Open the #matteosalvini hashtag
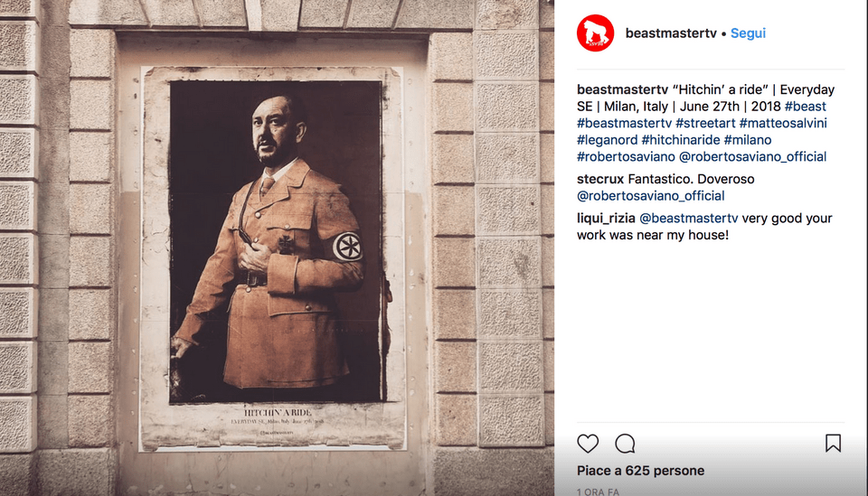Viewport: 868px width, 496px height. [783, 123]
